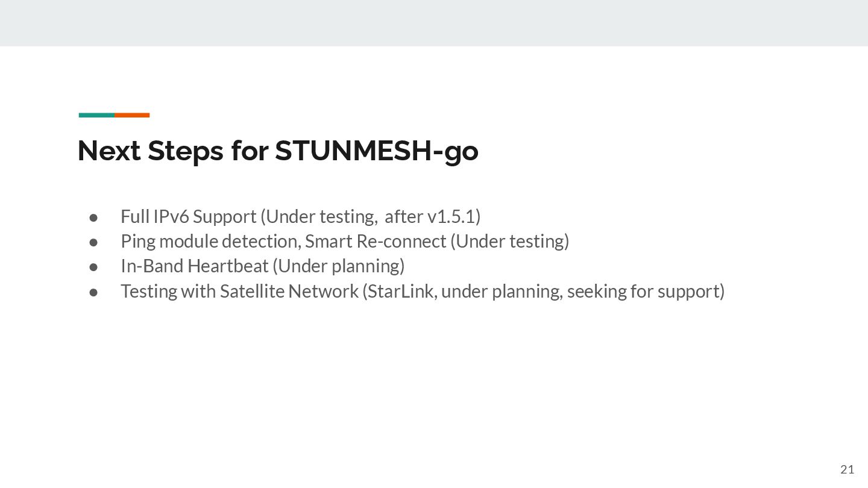Click the gray header band at top
This screenshot has width=868, height=488.
click(x=434, y=23)
